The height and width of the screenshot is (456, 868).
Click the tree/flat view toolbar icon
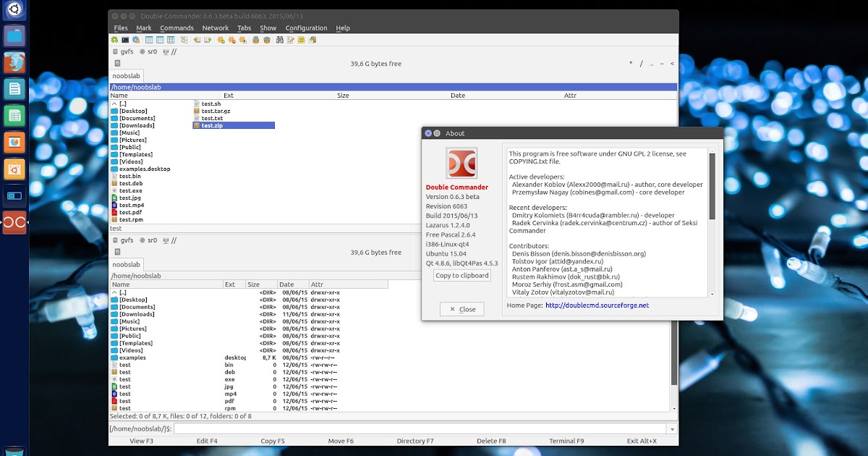184,40
